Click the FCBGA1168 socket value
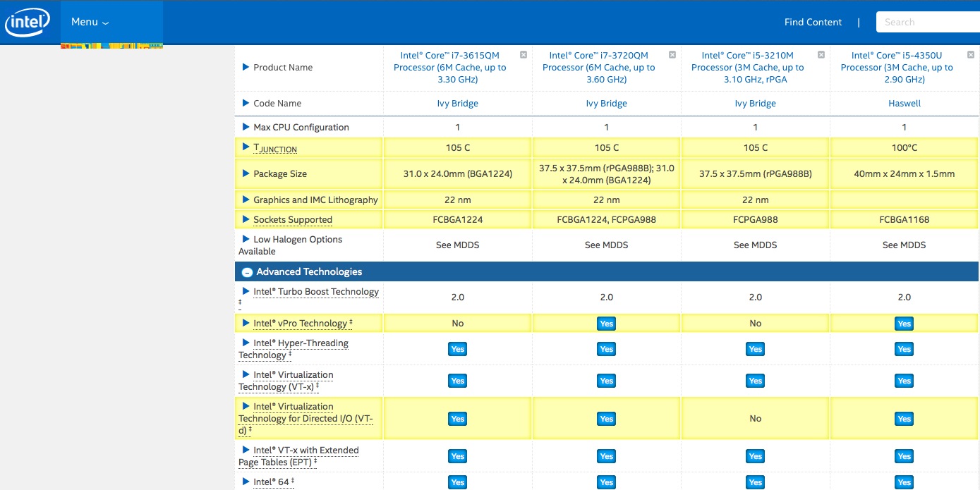This screenshot has height=490, width=980. [905, 219]
